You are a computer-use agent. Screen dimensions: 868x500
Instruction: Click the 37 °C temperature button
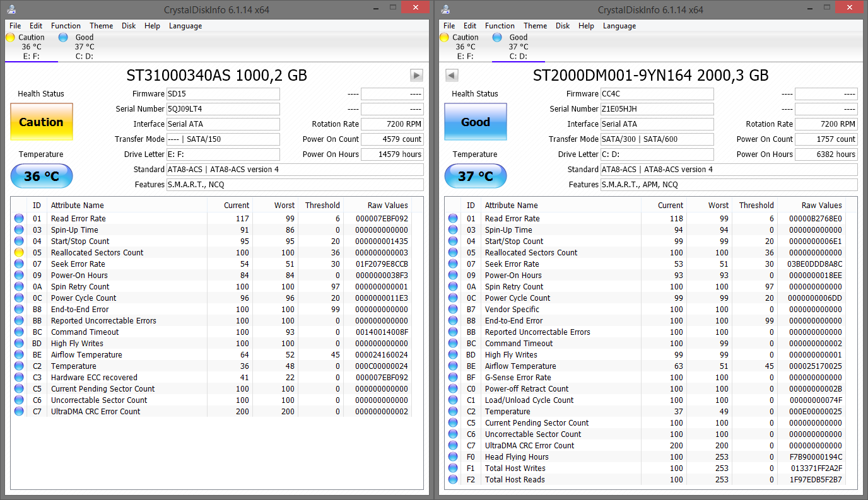pos(476,177)
